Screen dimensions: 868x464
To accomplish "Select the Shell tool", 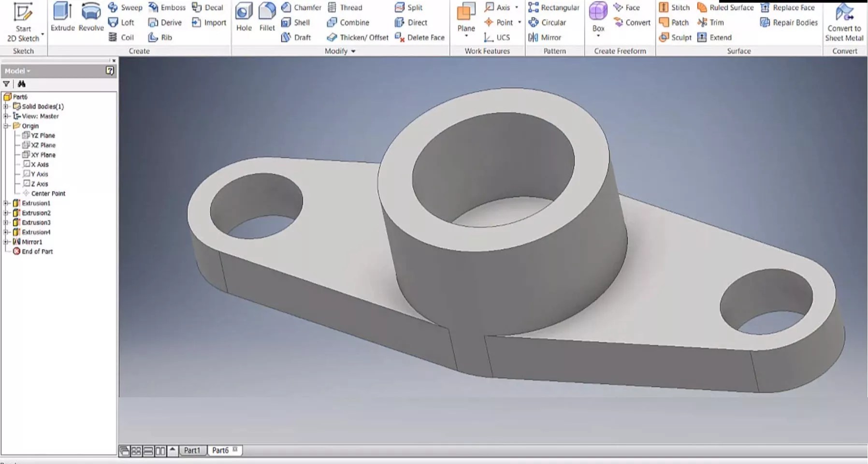I will [295, 22].
